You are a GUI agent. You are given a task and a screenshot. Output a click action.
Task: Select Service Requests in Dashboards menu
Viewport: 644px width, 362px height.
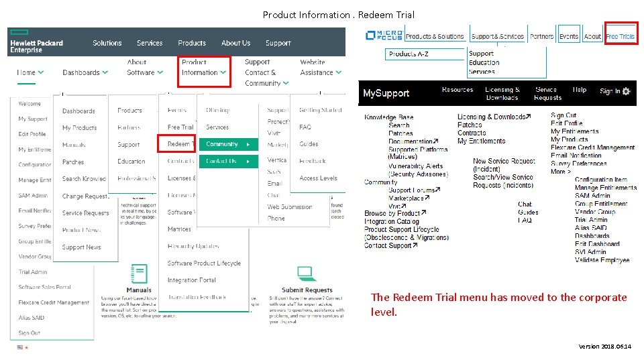(85, 213)
